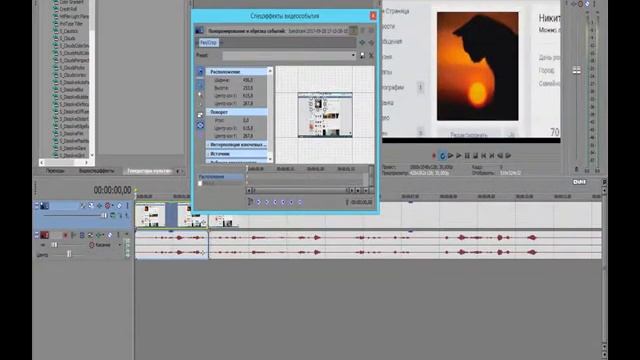Click the keyframe timecode field in Pan/Crop
Screen dimensions: 640x360
pyautogui.click(x=361, y=202)
